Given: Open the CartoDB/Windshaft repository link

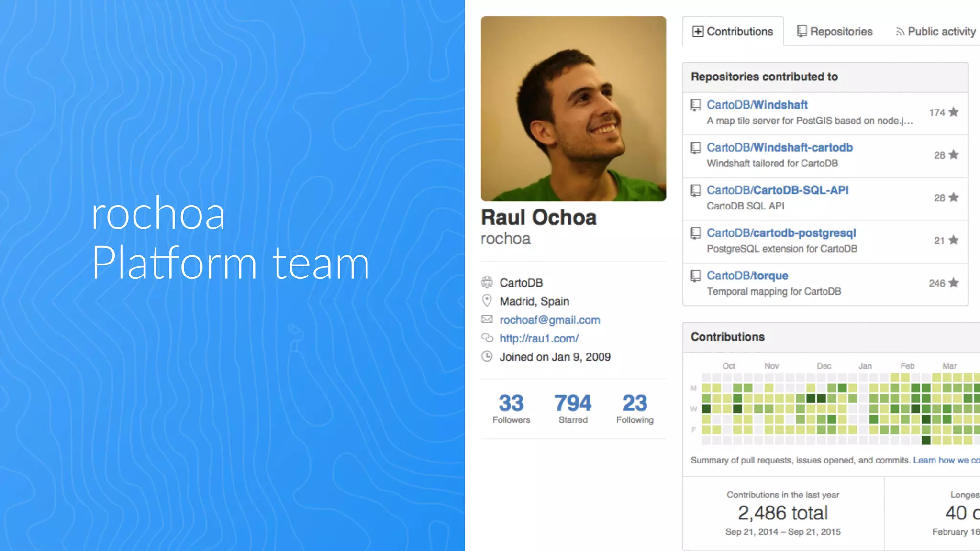Looking at the screenshot, I should tap(757, 105).
